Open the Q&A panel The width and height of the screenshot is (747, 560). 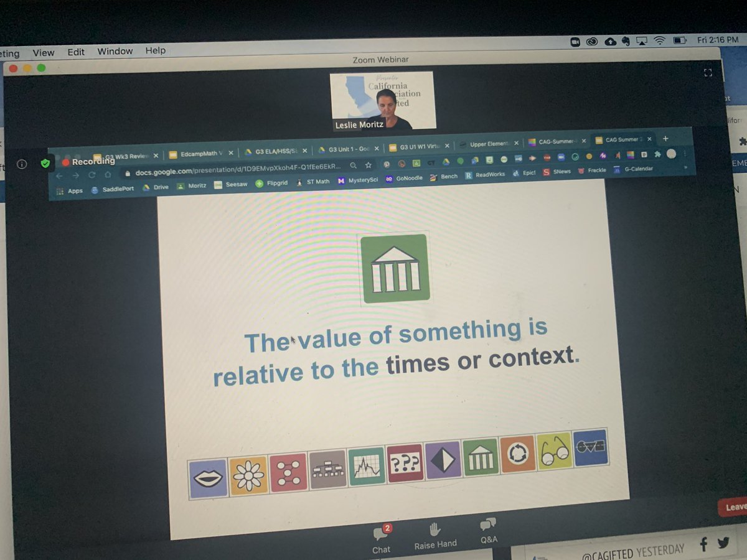489,531
